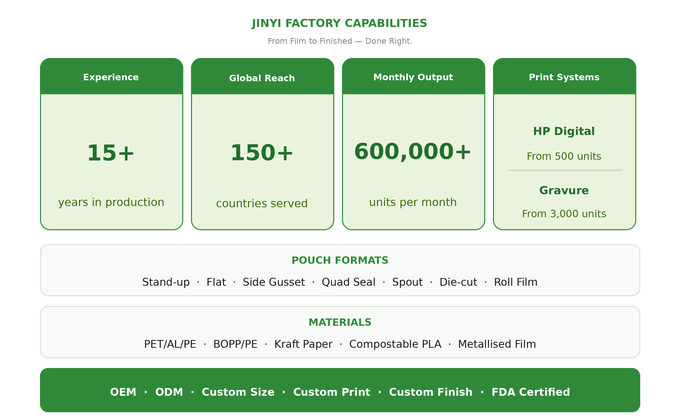
Task: Select the Global Reach card header
Action: point(262,76)
